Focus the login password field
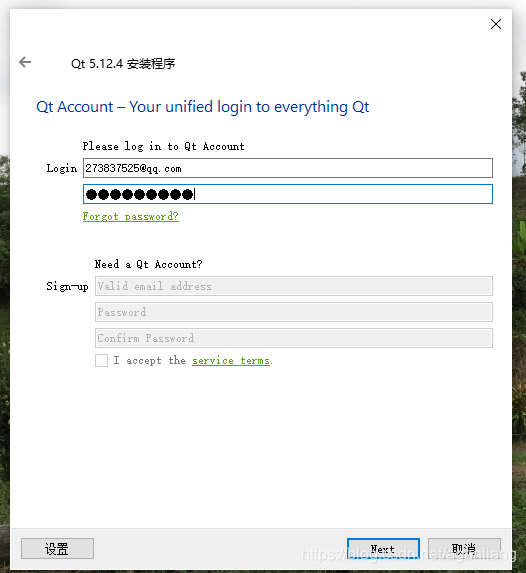 click(288, 194)
